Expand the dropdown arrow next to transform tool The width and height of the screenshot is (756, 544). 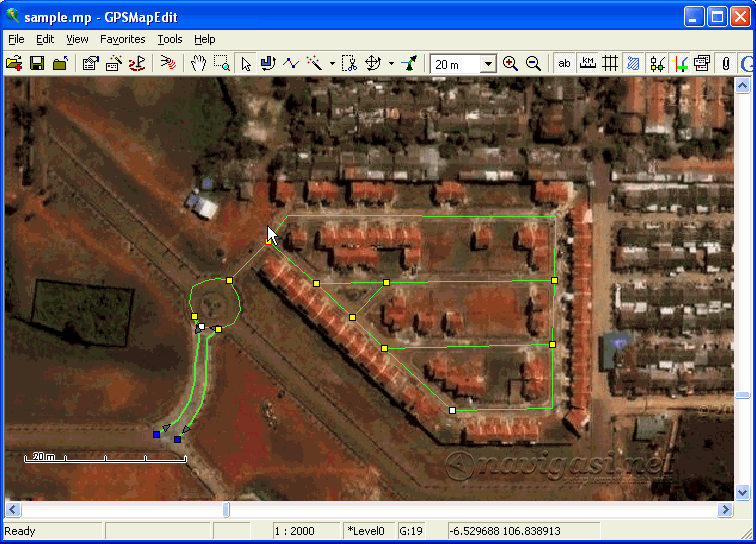tap(391, 64)
